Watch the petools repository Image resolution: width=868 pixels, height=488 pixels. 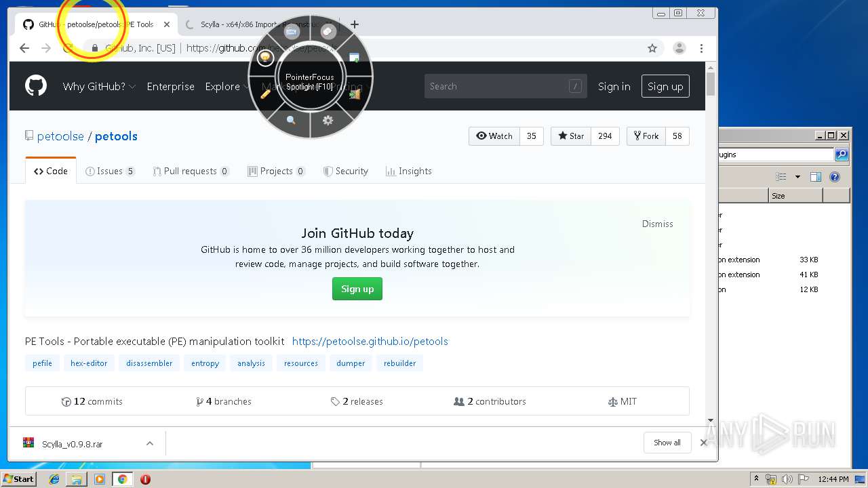(x=494, y=136)
